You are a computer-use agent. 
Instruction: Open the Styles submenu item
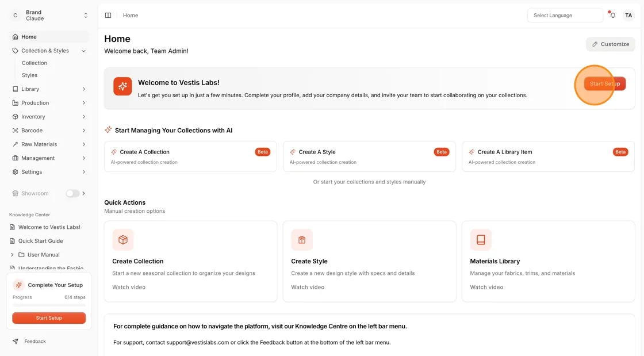(29, 75)
